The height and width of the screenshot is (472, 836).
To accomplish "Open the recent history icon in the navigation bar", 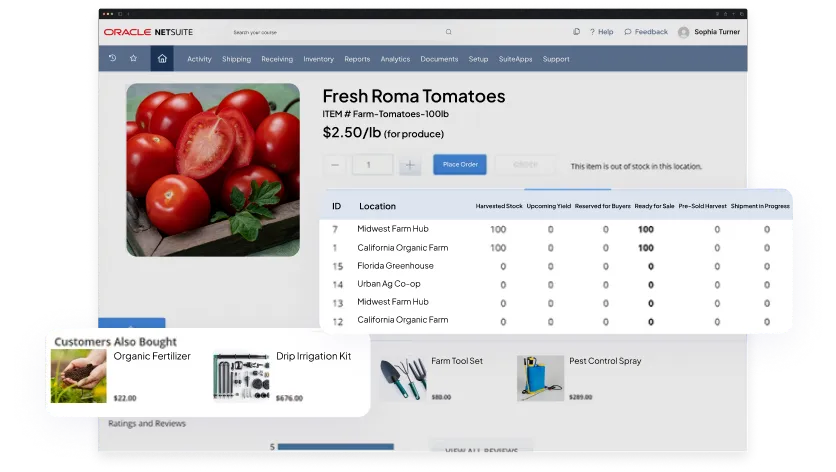I will click(112, 58).
